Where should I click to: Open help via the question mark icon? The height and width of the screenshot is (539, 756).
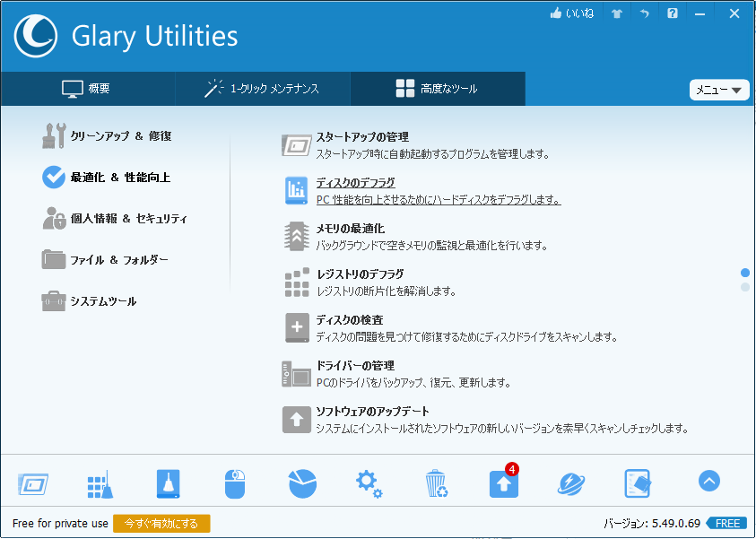(x=672, y=13)
